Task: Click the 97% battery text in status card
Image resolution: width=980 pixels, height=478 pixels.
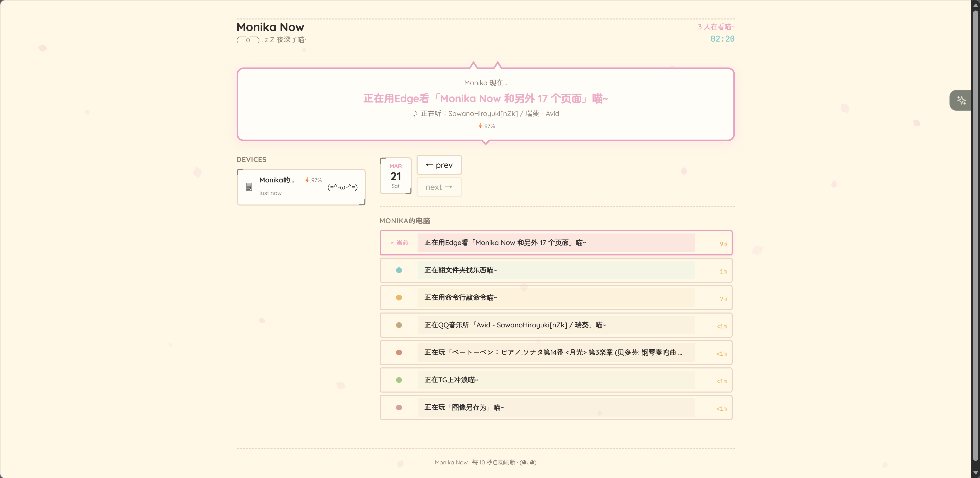Action: click(x=490, y=126)
